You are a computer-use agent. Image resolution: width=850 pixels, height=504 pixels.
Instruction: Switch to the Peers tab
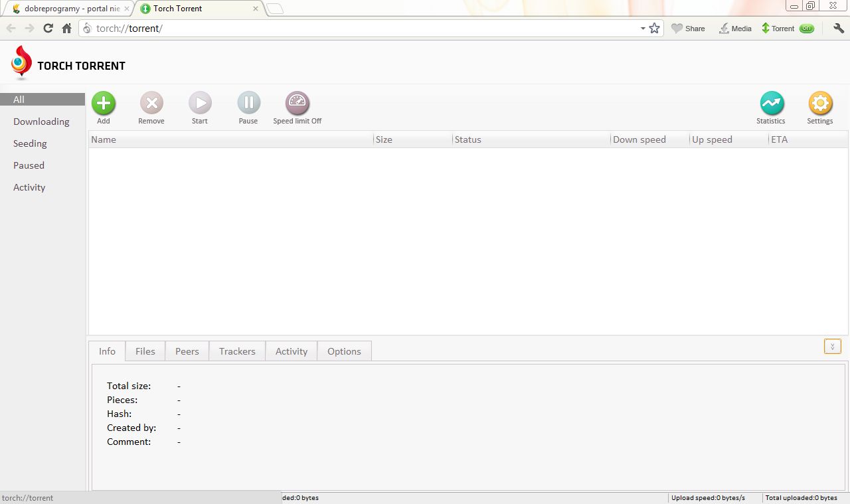[x=187, y=351]
